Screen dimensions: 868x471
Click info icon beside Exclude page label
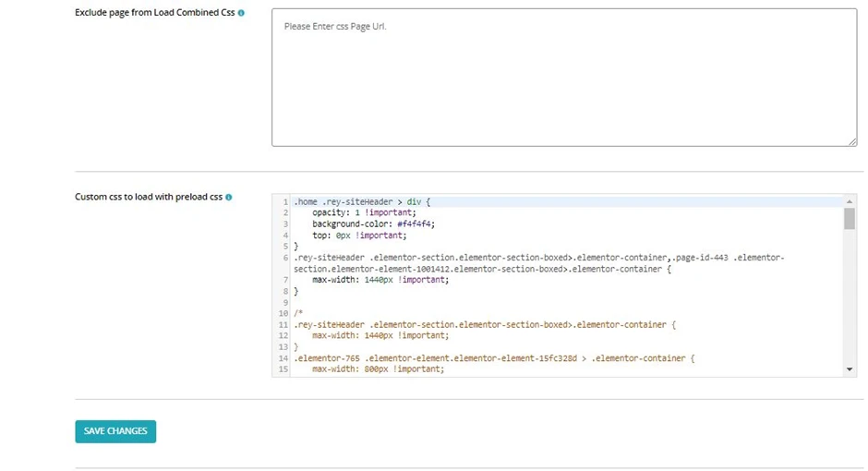[x=241, y=14]
